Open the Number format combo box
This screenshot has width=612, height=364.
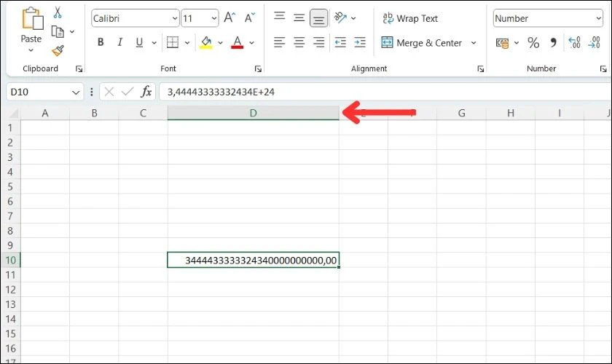pos(548,18)
